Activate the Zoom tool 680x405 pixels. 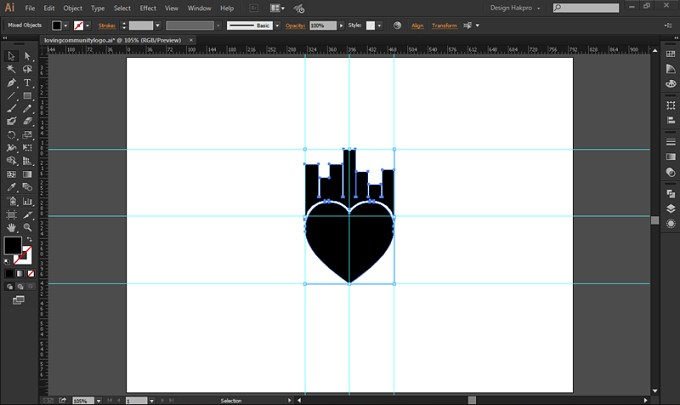(27, 227)
